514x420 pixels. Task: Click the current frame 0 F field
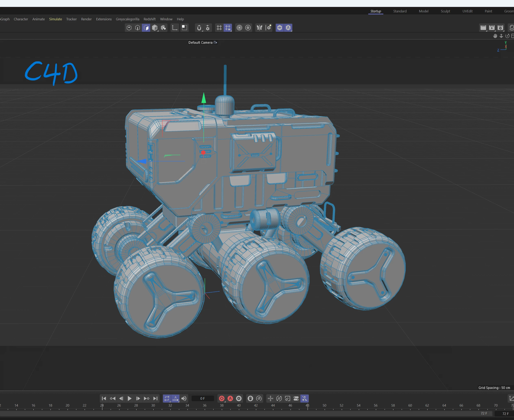pyautogui.click(x=202, y=398)
